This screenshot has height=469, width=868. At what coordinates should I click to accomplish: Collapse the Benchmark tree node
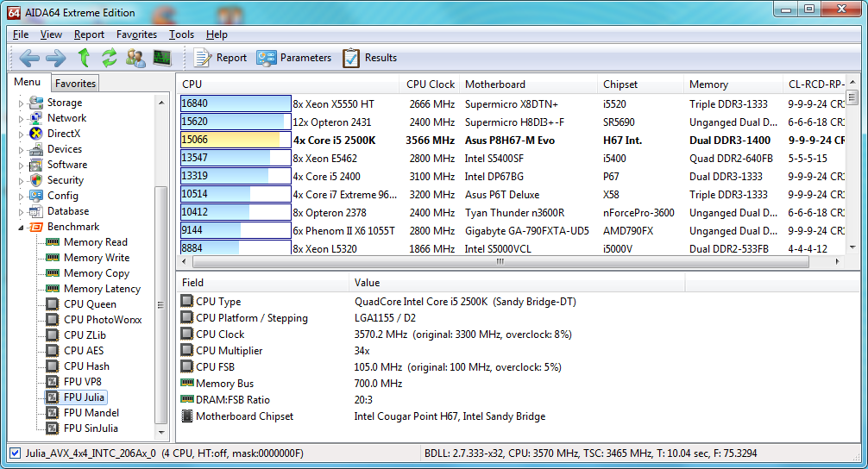pyautogui.click(x=21, y=228)
